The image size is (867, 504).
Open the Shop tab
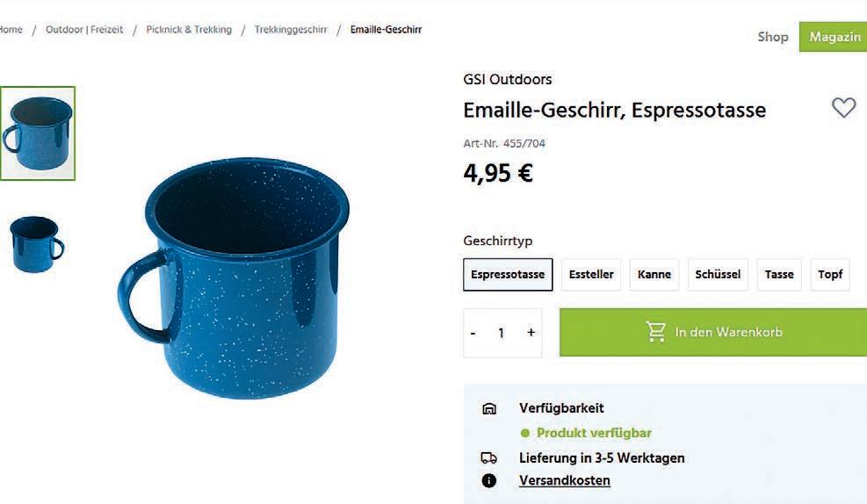(x=772, y=37)
